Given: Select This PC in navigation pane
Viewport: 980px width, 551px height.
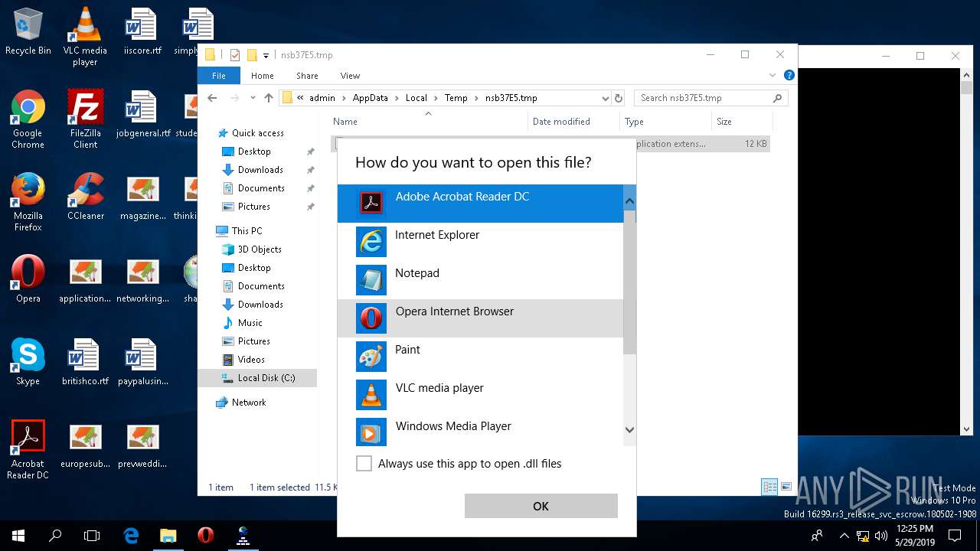Looking at the screenshot, I should 247,231.
